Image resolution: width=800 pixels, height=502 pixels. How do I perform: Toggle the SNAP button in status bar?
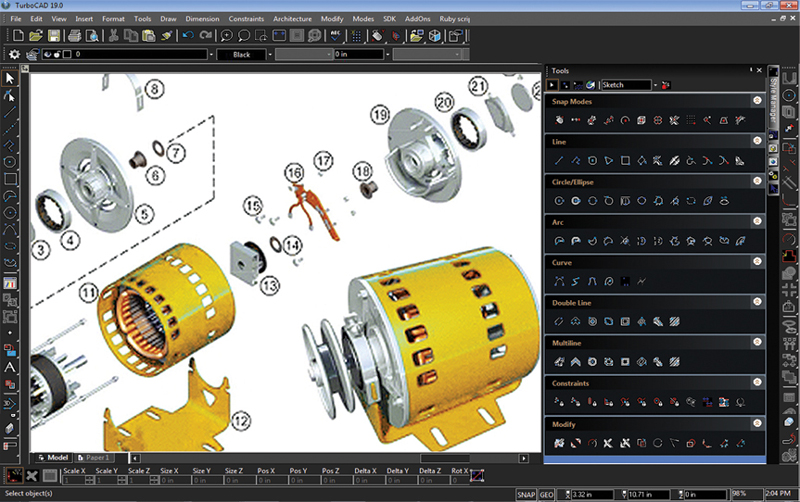click(x=526, y=494)
